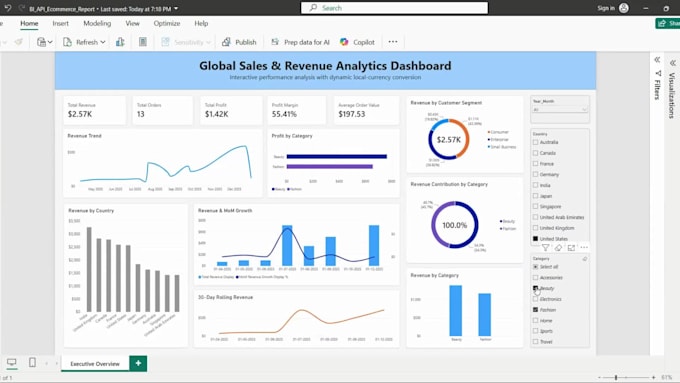Switch to mobile layout view icon
The height and width of the screenshot is (383, 680).
tap(33, 362)
